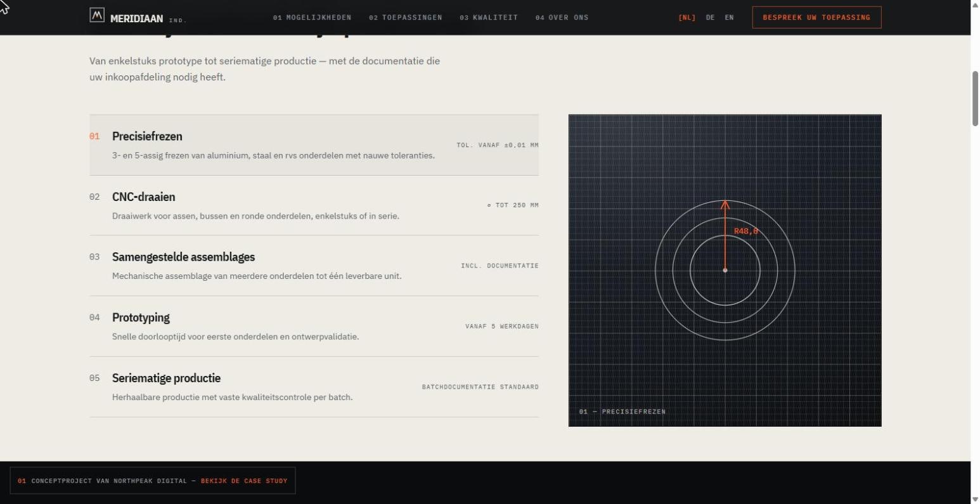Click the '01 — PRECISIEFREZEN' drawing caption
Screen dimensions: 980x504
622,412
